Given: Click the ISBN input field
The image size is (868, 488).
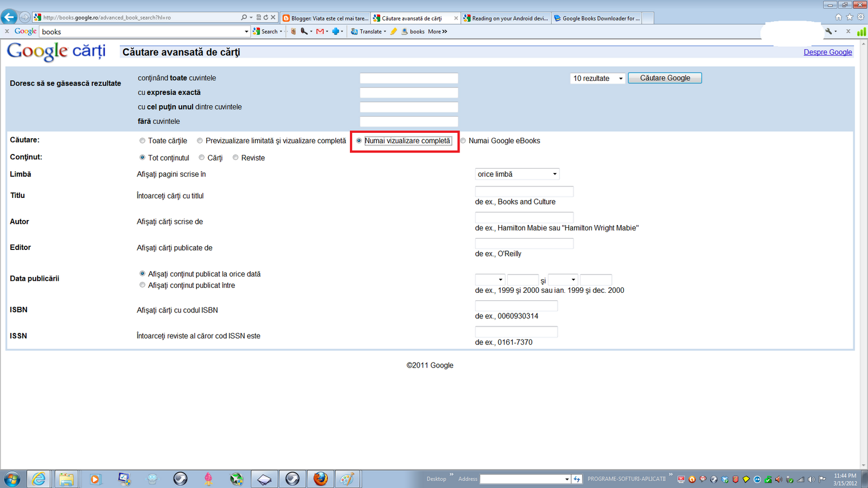Looking at the screenshot, I should [516, 306].
